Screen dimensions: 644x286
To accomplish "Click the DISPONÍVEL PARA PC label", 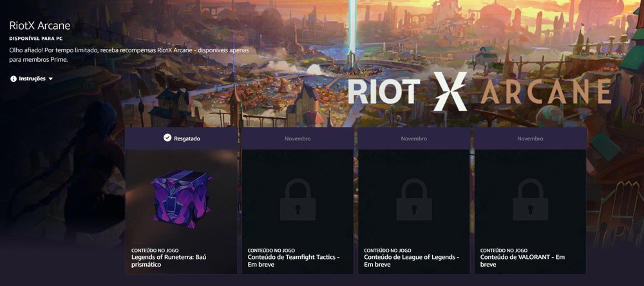I will pyautogui.click(x=35, y=38).
